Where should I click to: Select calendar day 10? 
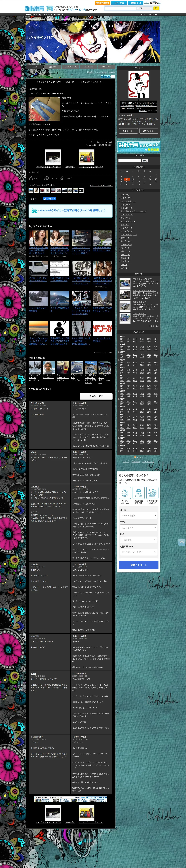127,179
